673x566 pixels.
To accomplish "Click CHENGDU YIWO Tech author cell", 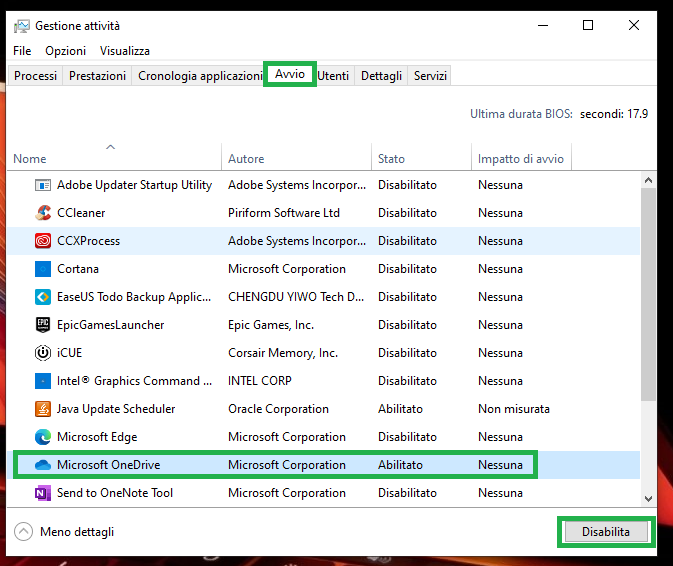I will click(296, 297).
